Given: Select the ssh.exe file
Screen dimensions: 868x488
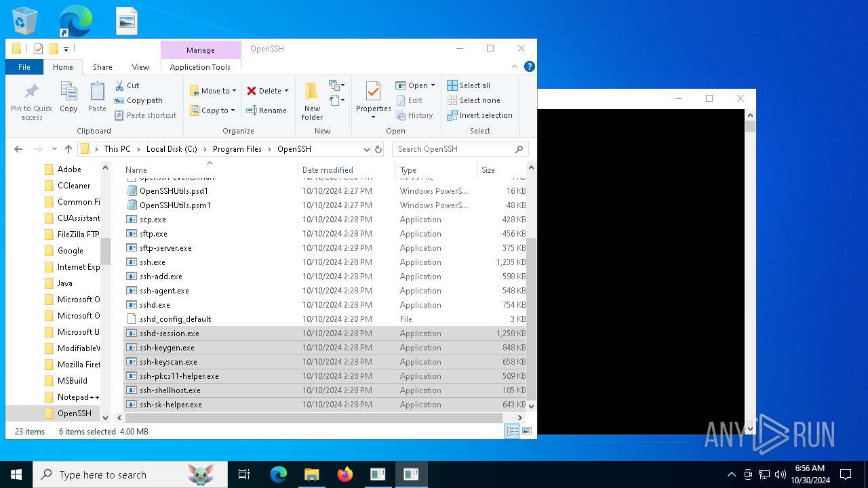Looking at the screenshot, I should click(x=325, y=262).
